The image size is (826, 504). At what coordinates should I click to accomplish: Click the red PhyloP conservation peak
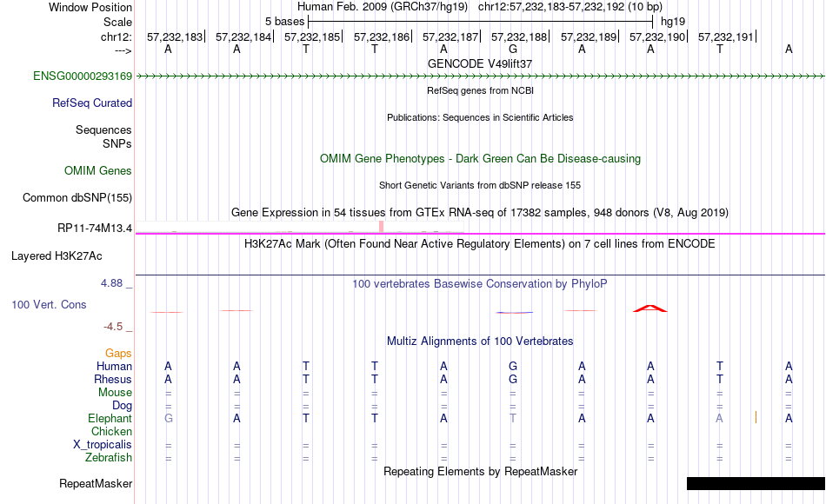pos(650,308)
